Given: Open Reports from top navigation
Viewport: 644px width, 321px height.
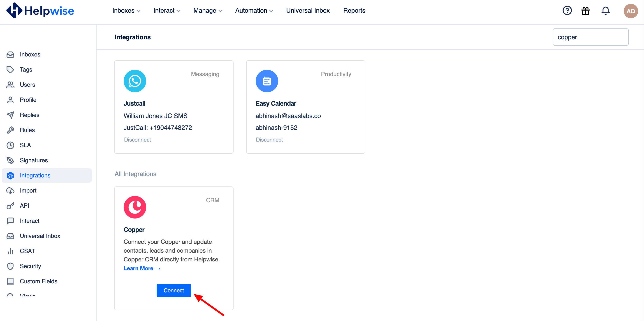Looking at the screenshot, I should pyautogui.click(x=354, y=11).
